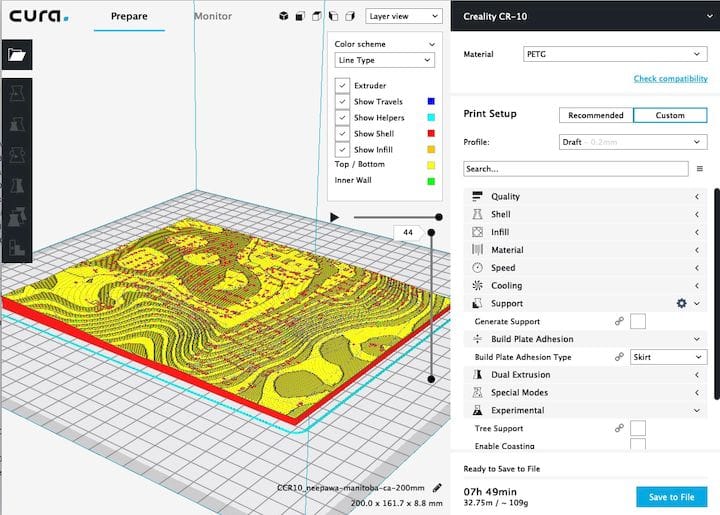Select the 3D perspective view cube icon
The image size is (720, 515).
pyautogui.click(x=285, y=17)
